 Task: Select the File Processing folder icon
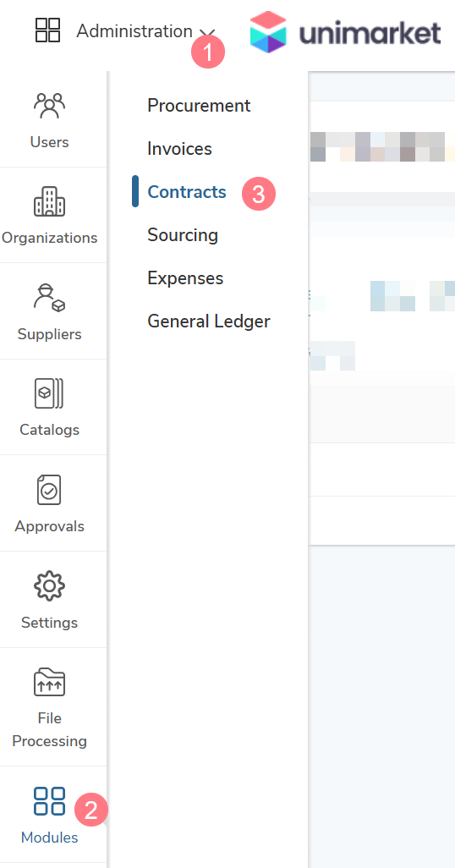pos(49,683)
